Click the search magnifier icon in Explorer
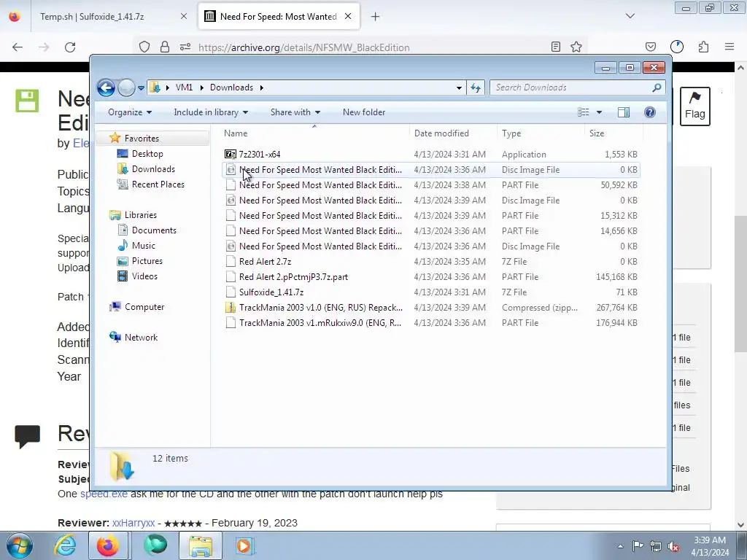 coord(657,87)
